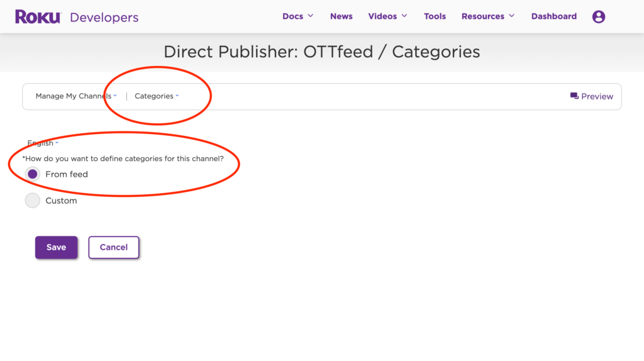The height and width of the screenshot is (361, 644).
Task: Expand the Videos menu
Action: click(x=387, y=16)
